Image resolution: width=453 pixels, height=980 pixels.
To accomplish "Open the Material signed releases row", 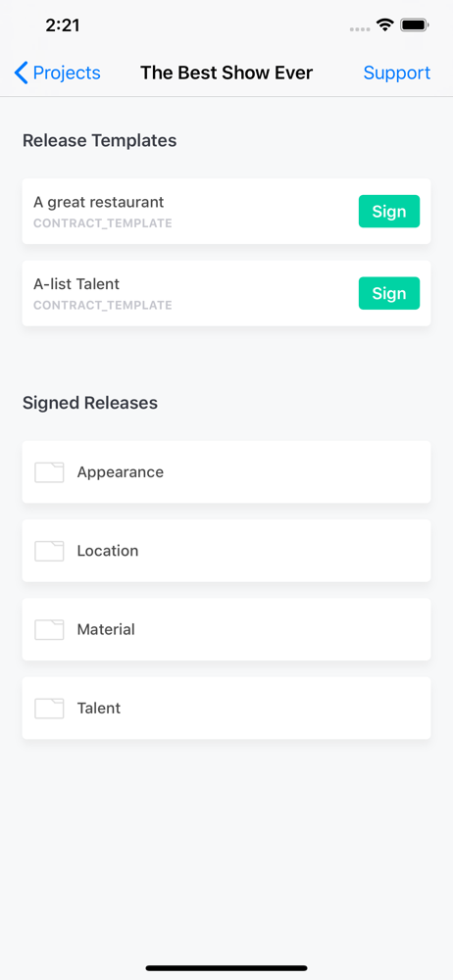I will (x=226, y=629).
